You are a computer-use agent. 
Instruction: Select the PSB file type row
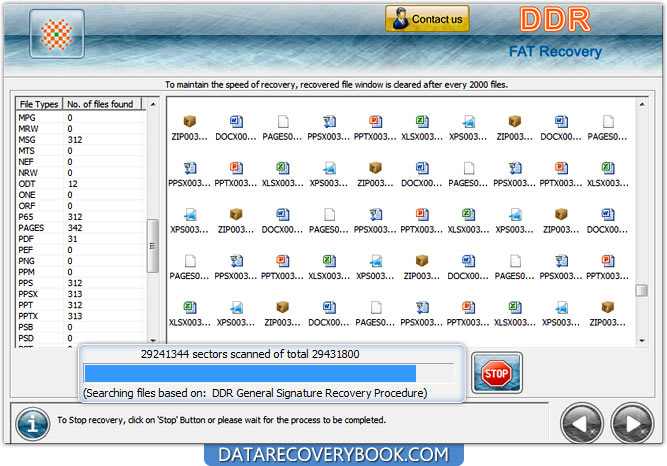coord(81,328)
